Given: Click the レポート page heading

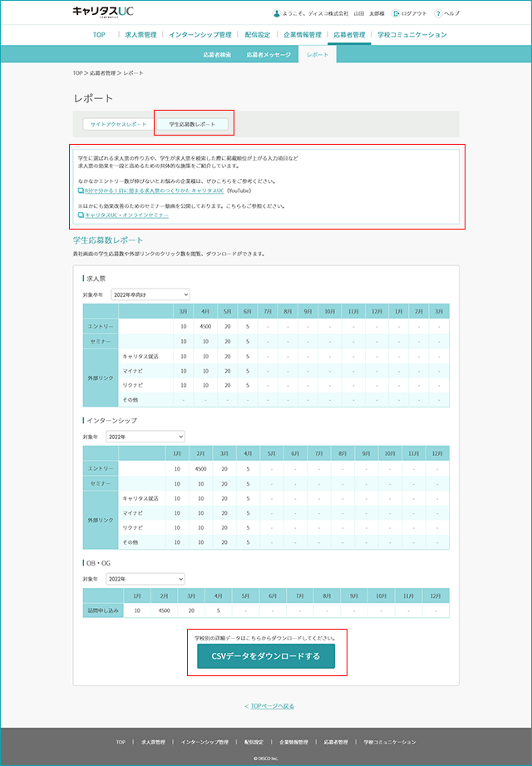Looking at the screenshot, I should (93, 98).
